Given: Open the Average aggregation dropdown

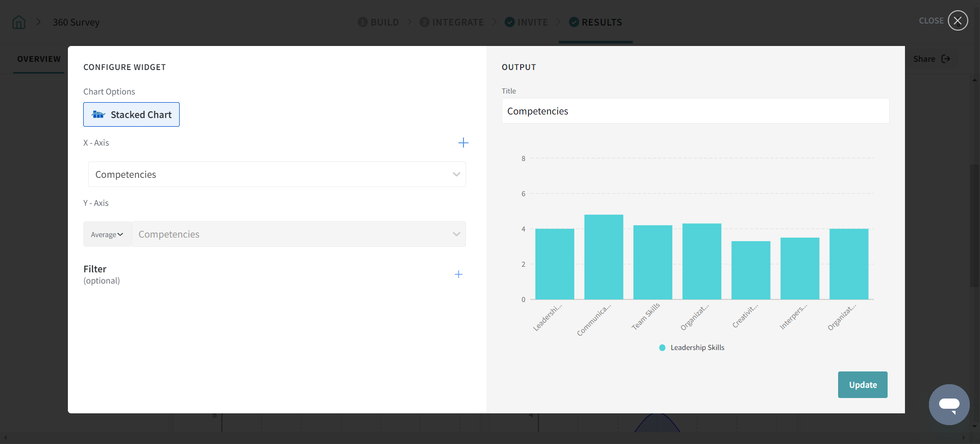Looking at the screenshot, I should click(x=107, y=235).
